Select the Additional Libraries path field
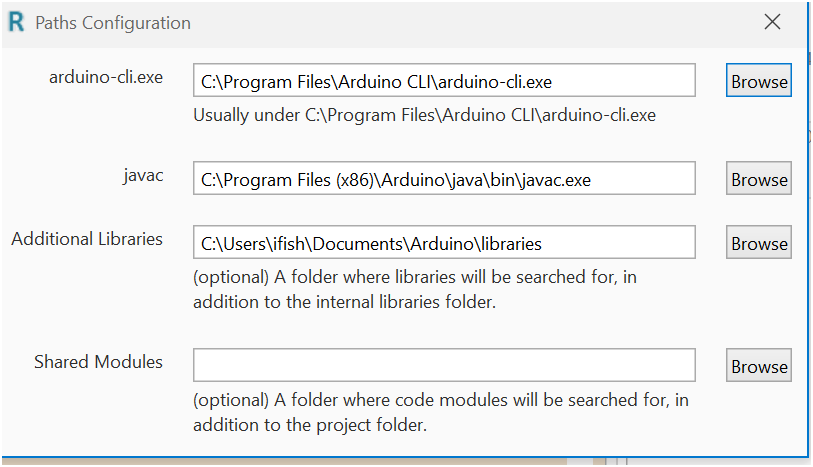This screenshot has height=467, width=813. [x=444, y=243]
